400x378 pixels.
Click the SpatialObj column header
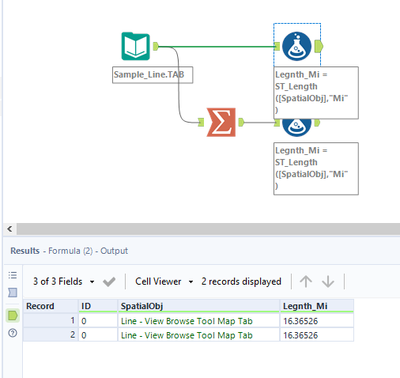(199, 306)
